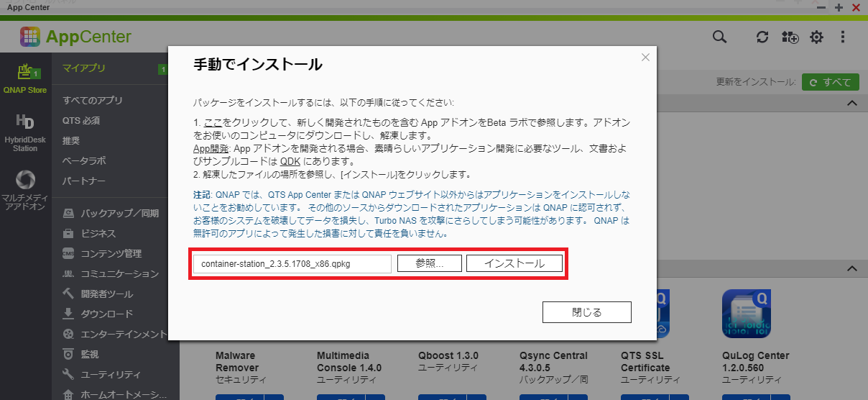
Task: Open エンターテインメント category
Action: click(115, 335)
